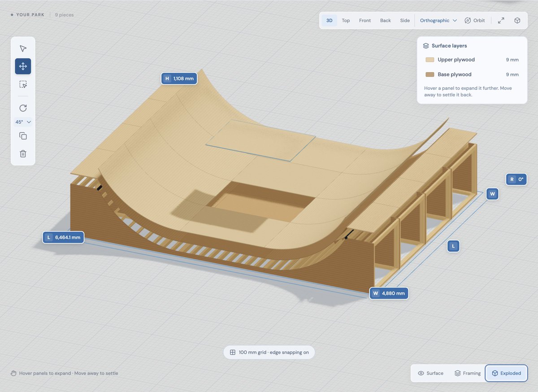Click the width label 4,880 mm

click(389, 293)
